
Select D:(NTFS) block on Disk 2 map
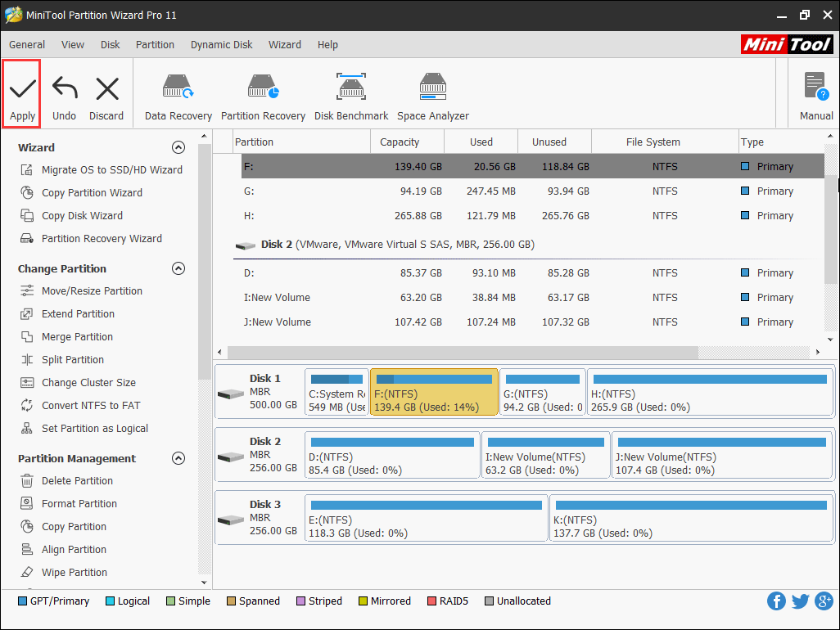click(x=392, y=455)
